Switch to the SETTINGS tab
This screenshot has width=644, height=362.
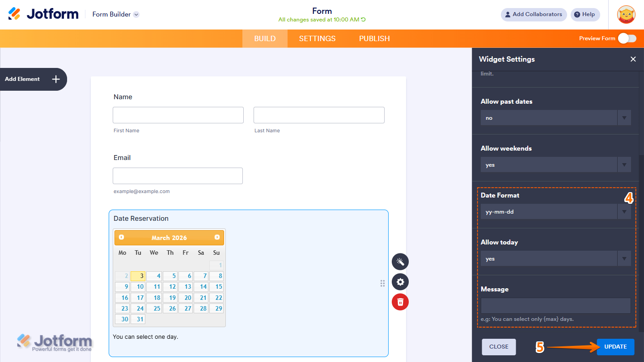click(317, 38)
